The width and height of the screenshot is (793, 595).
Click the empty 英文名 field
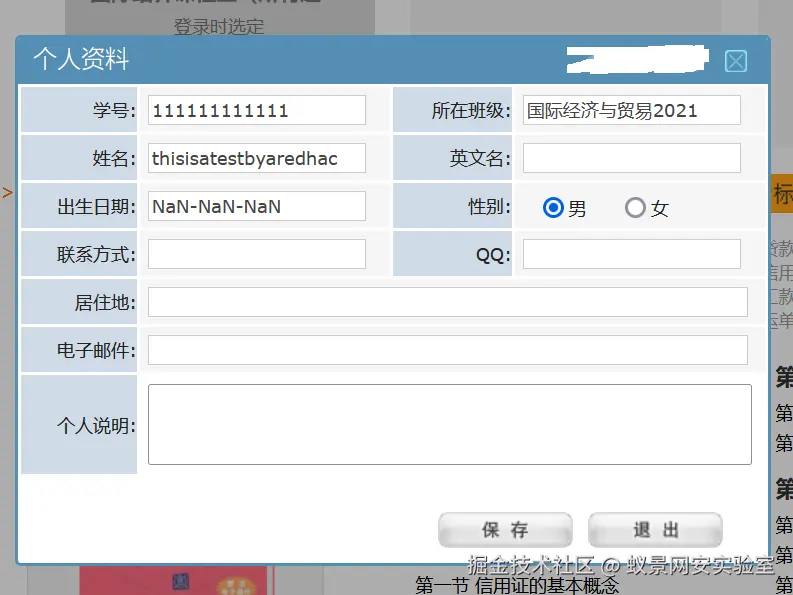pyautogui.click(x=632, y=158)
